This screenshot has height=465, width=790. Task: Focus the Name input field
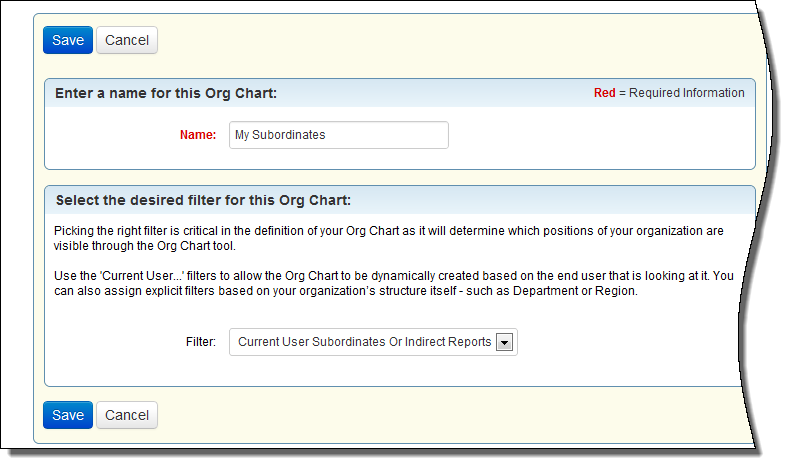(339, 135)
